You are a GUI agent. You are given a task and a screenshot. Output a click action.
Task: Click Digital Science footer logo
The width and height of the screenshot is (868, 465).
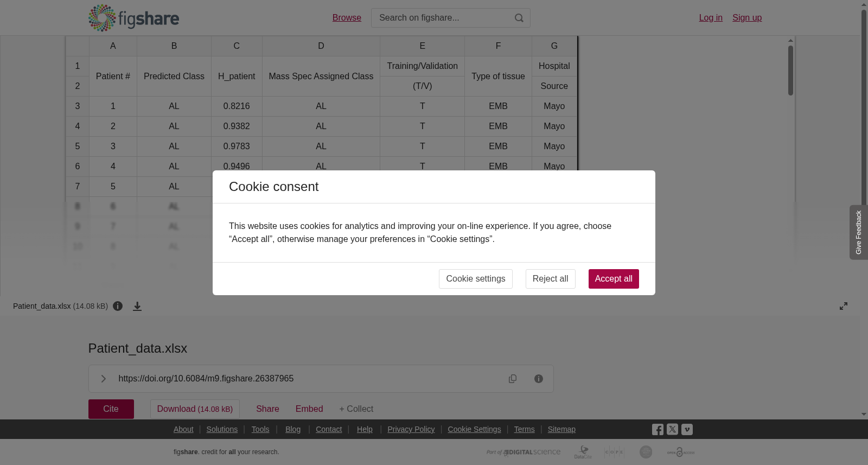[x=524, y=452]
